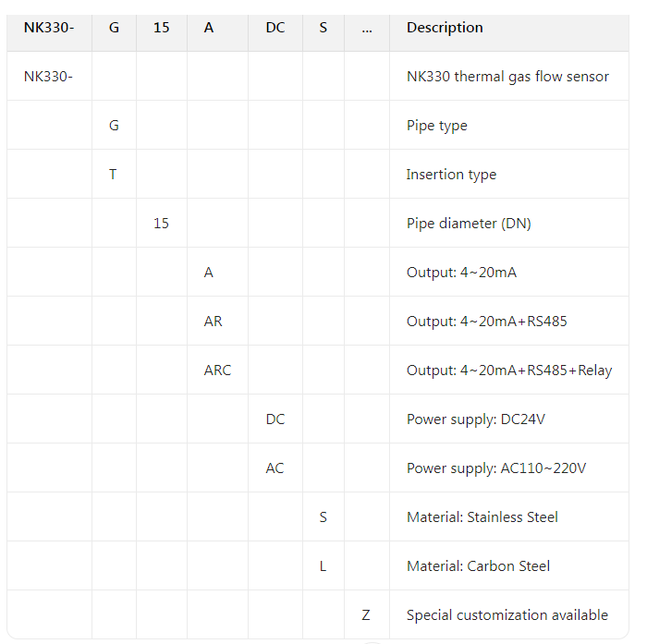
Task: Click 'Power supply: AC110~220V' description
Action: 496,468
